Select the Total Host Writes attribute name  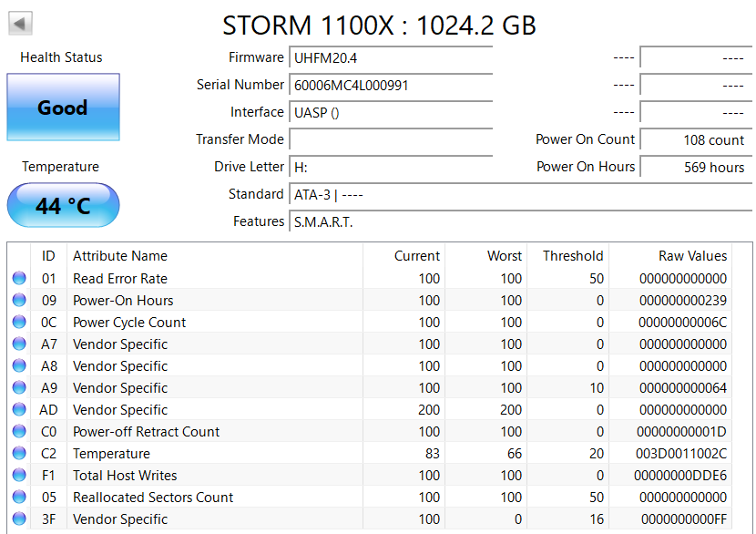pyautogui.click(x=125, y=475)
